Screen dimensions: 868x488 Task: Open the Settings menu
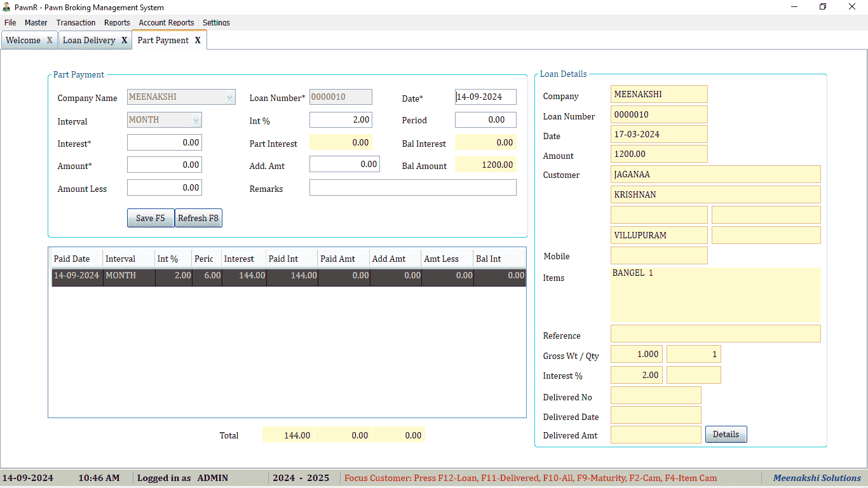coord(216,22)
